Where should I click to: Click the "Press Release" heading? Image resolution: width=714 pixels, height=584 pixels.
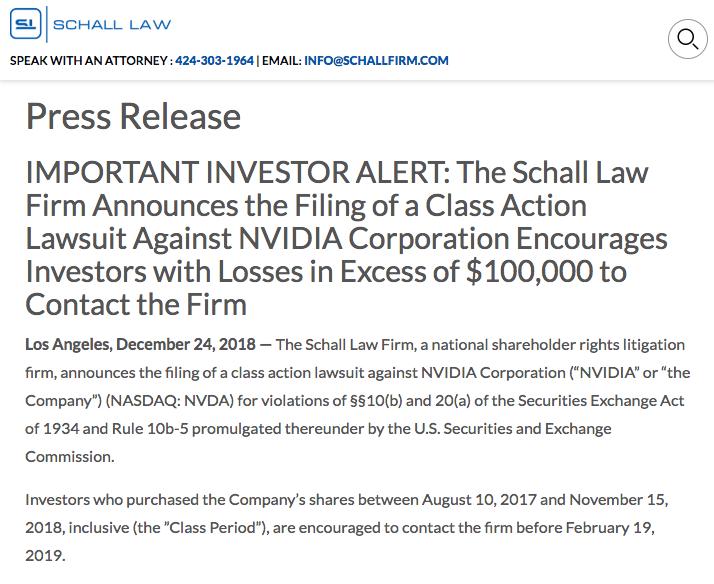133,116
